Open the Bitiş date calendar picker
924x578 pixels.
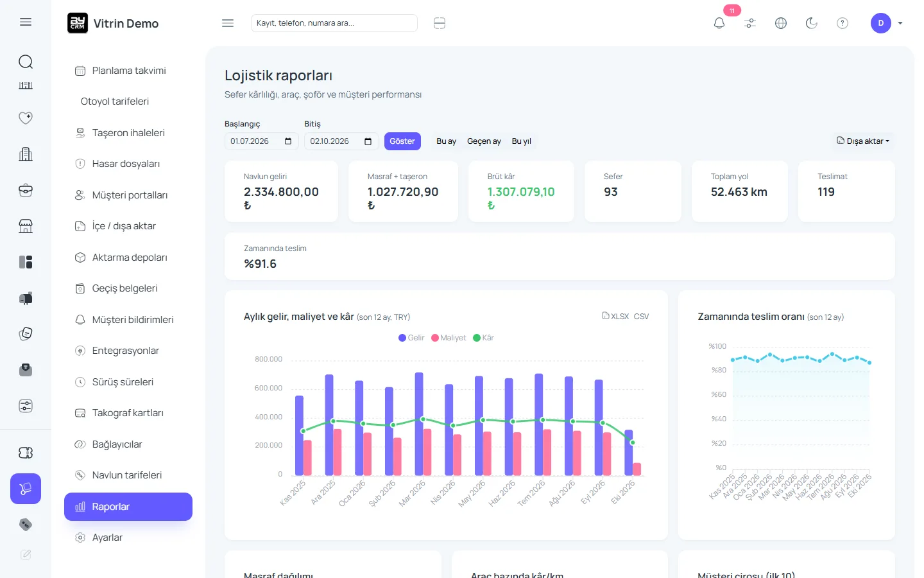coord(368,141)
